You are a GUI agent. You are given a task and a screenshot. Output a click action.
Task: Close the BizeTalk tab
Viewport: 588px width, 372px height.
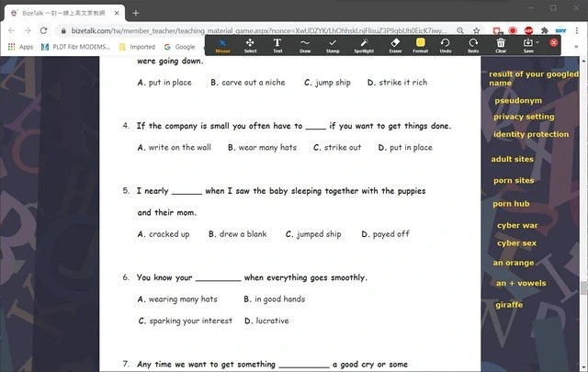click(117, 13)
